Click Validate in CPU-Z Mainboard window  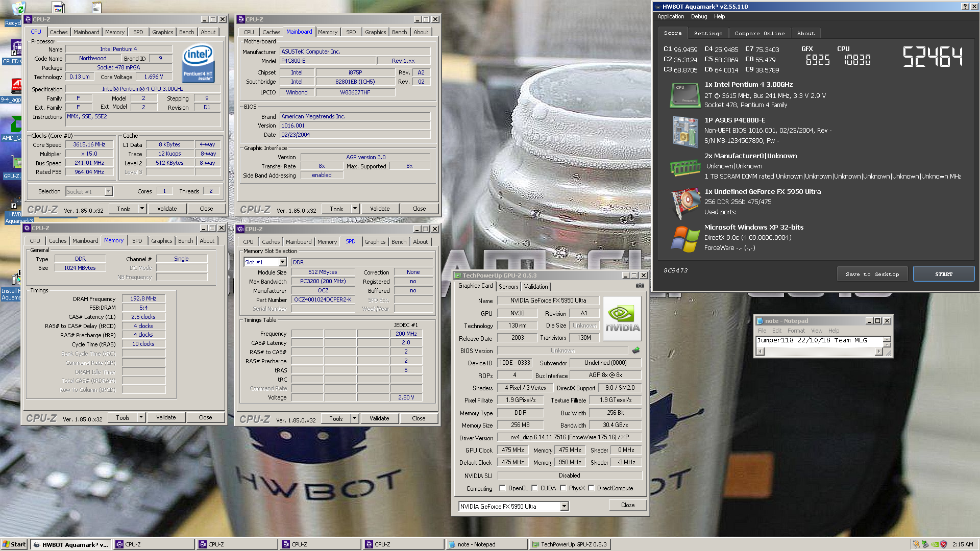pyautogui.click(x=380, y=209)
